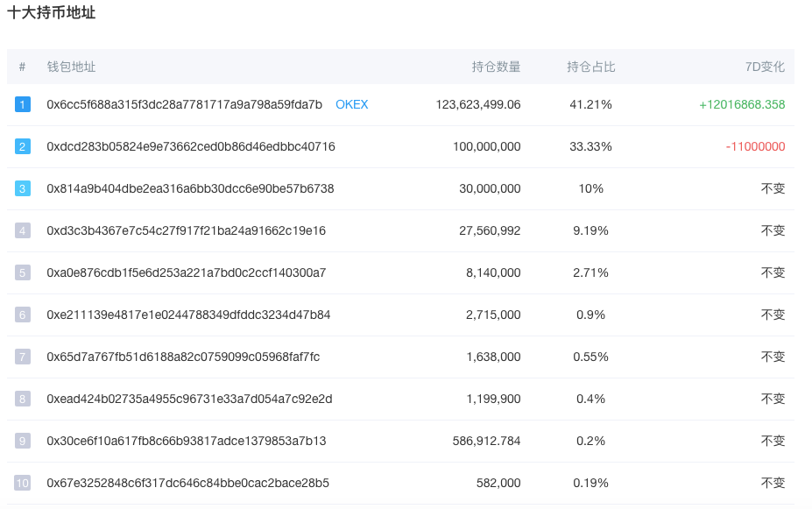Viewport: 812px width, 509px height.
Task: Click the 持仓数量 column header
Action: click(x=496, y=67)
